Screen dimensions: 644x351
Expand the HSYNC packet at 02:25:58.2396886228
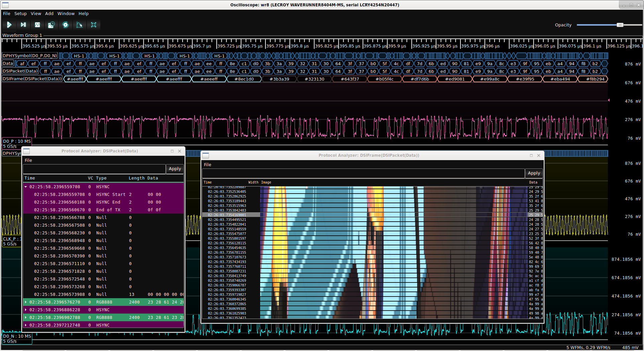pyautogui.click(x=26, y=310)
